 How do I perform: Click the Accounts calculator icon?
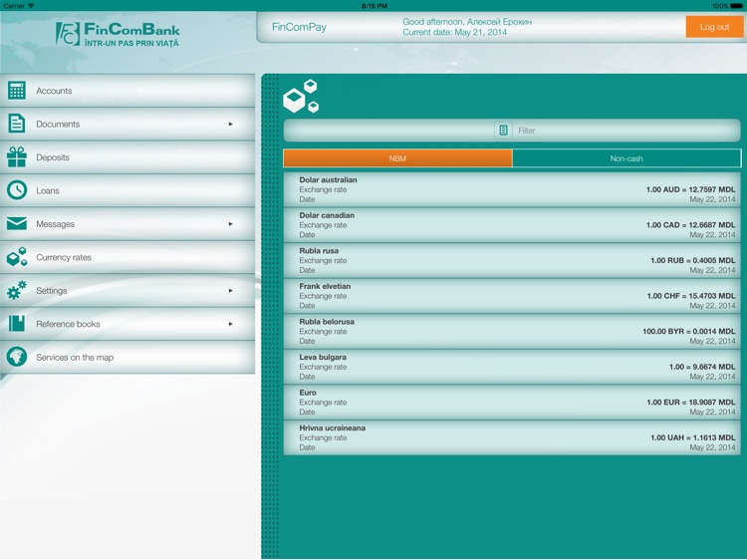point(17,90)
